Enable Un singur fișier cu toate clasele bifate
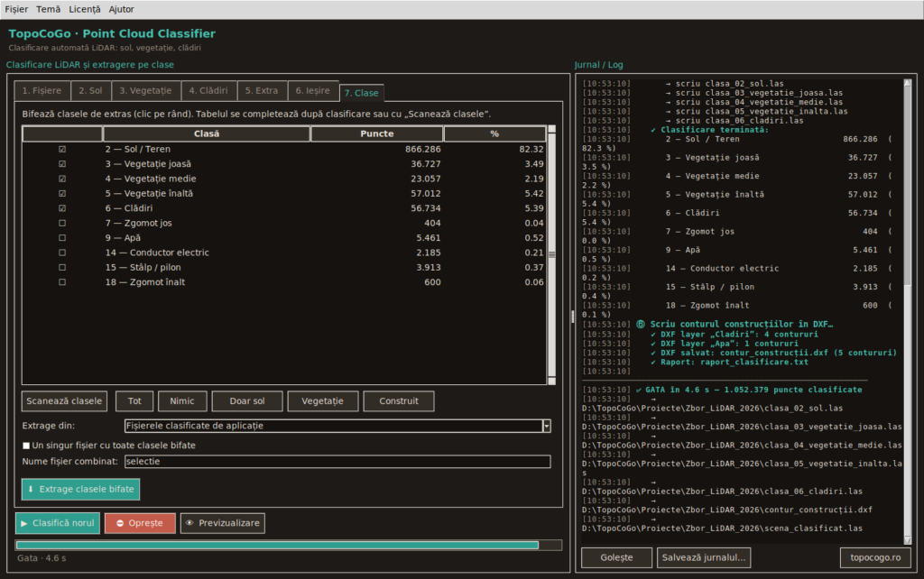This screenshot has width=924, height=579. 26,446
